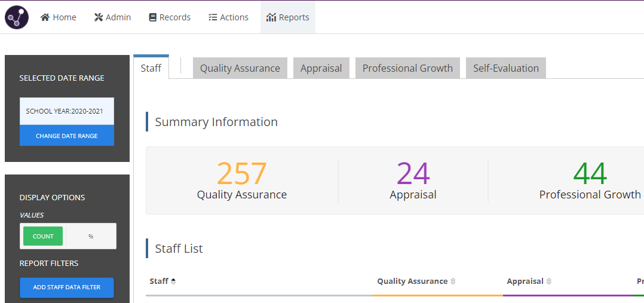Sort the Appraisal column

point(549,281)
